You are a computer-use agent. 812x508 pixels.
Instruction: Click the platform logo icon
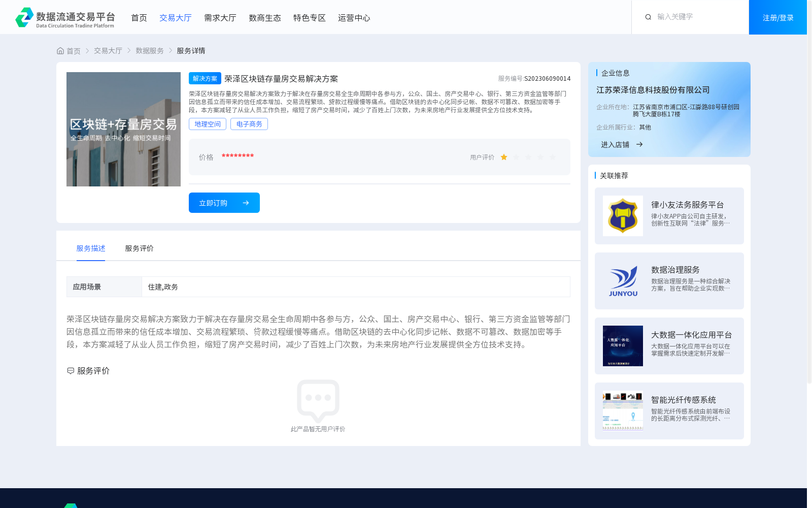[x=24, y=17]
